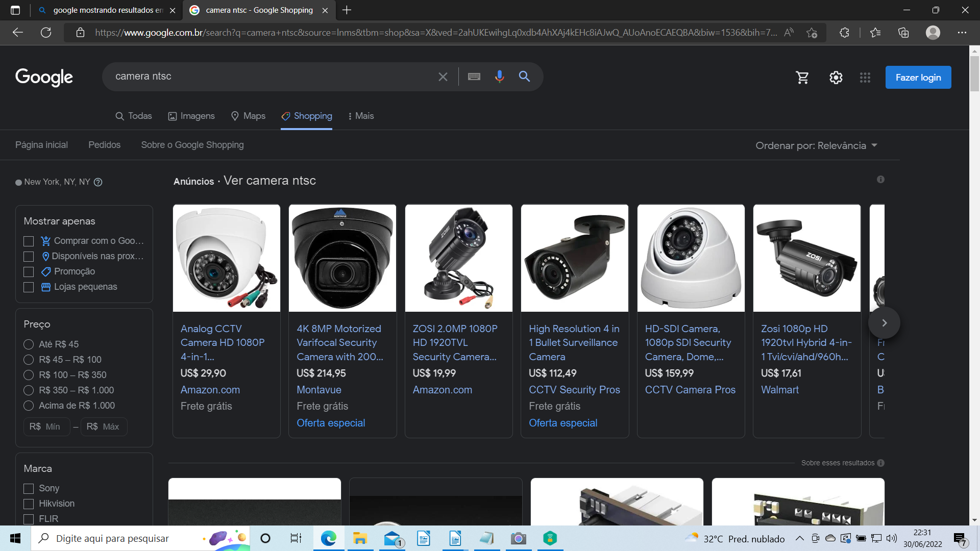The width and height of the screenshot is (980, 551).
Task: Toggle read aloud in address bar
Action: [789, 33]
